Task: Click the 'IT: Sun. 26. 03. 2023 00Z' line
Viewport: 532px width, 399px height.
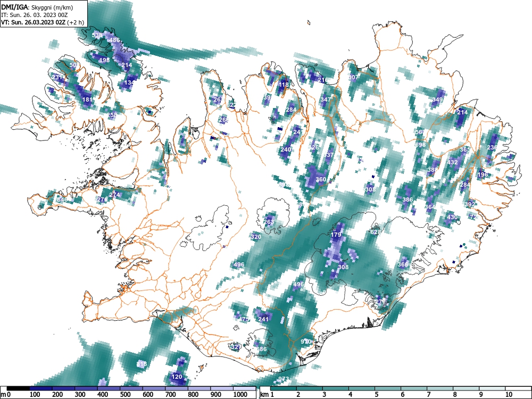Action: [34, 15]
